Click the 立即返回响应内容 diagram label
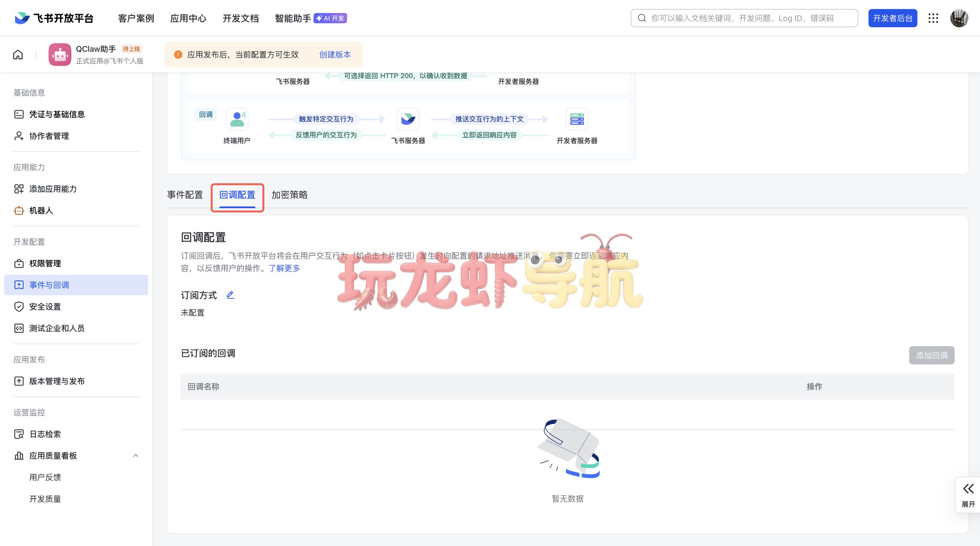The height and width of the screenshot is (546, 980). click(x=489, y=135)
